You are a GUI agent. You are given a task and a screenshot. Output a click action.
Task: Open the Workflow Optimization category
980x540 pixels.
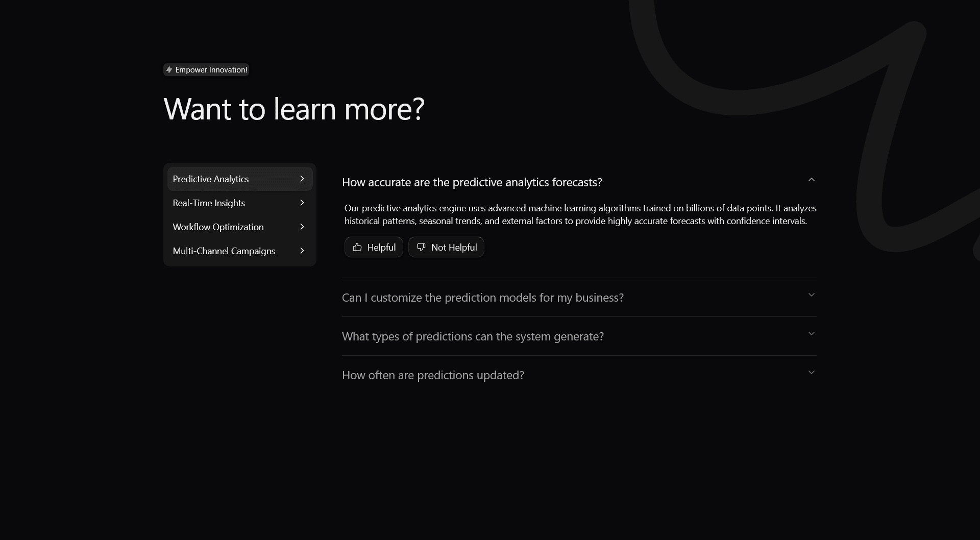(x=218, y=227)
